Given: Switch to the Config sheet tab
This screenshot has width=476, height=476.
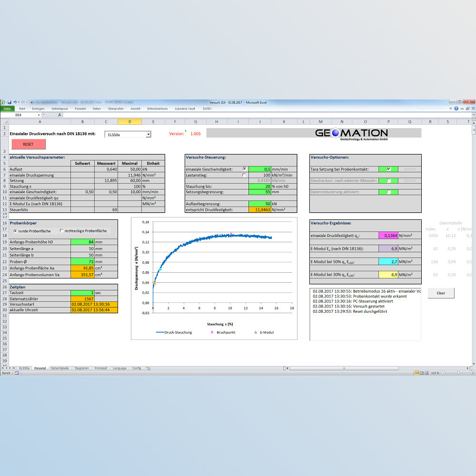Looking at the screenshot, I should pyautogui.click(x=137, y=368).
